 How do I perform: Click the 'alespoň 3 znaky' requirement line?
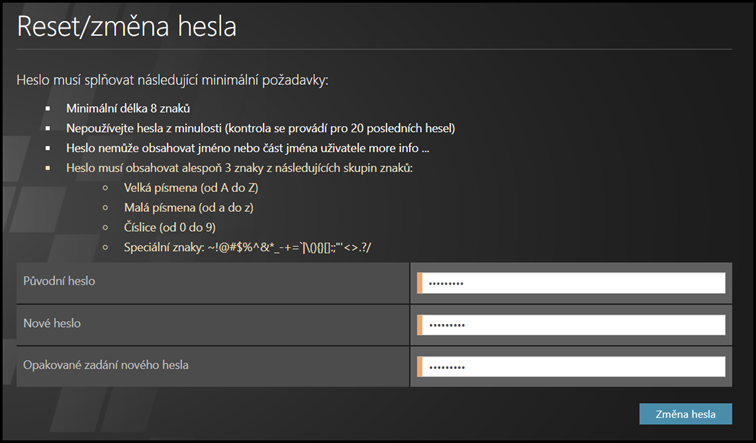[x=239, y=167]
